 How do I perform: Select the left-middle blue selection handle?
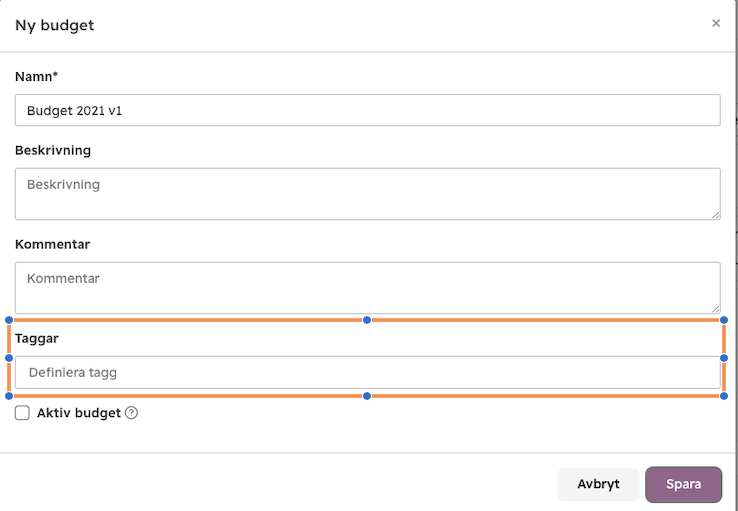pos(8,358)
